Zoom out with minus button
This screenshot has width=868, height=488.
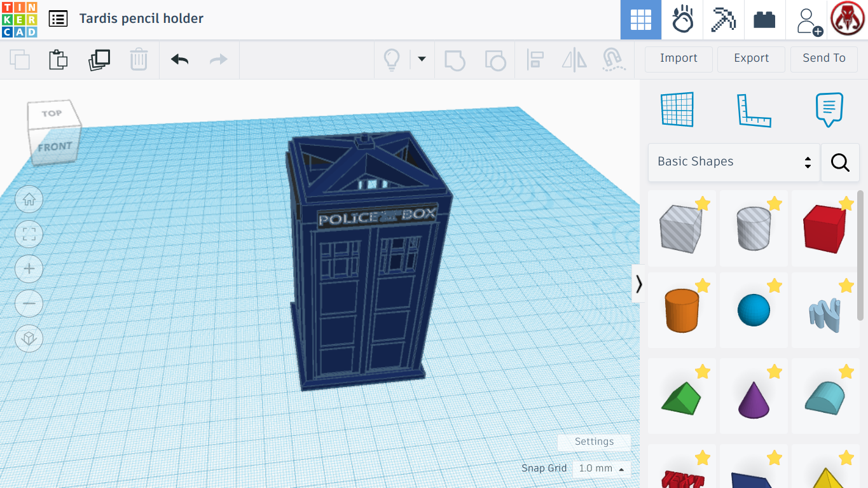[x=29, y=304]
